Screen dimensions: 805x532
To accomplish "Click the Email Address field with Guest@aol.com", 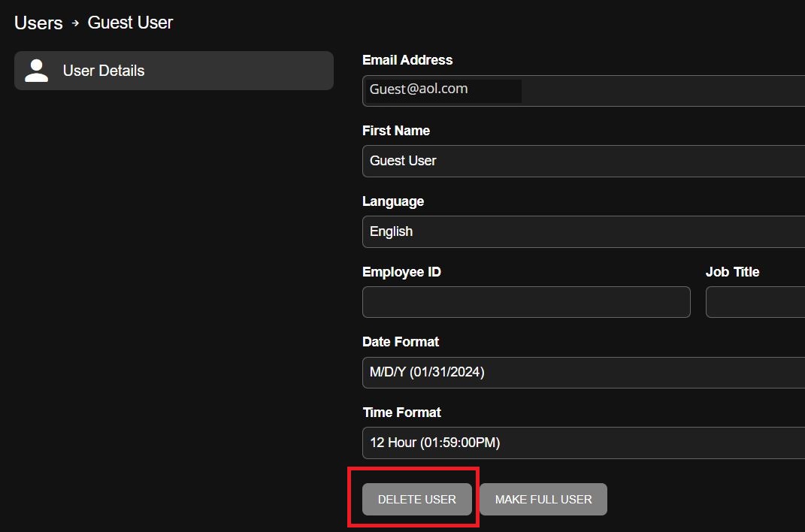I will point(584,91).
